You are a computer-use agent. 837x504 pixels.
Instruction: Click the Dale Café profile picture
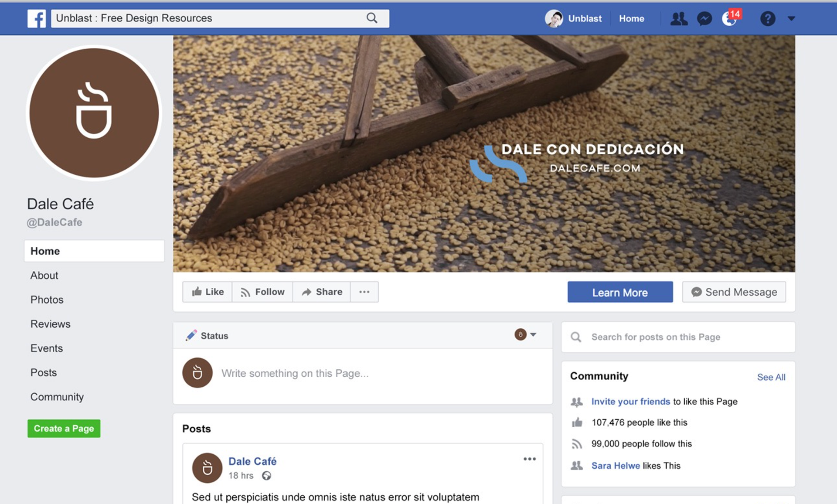pos(94,113)
